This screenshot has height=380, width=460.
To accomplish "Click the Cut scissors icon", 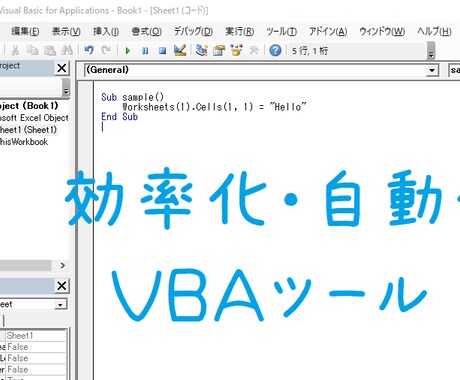I will (x=15, y=51).
